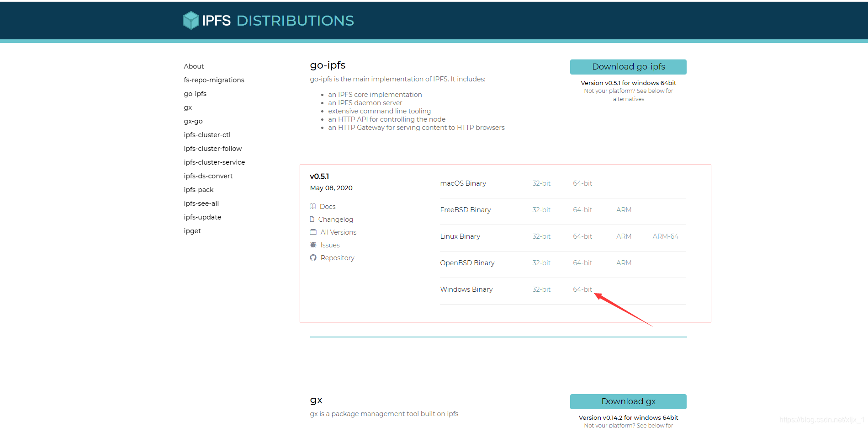This screenshot has width=868, height=428.
Task: Download Windows Binary 32-bit
Action: click(541, 289)
